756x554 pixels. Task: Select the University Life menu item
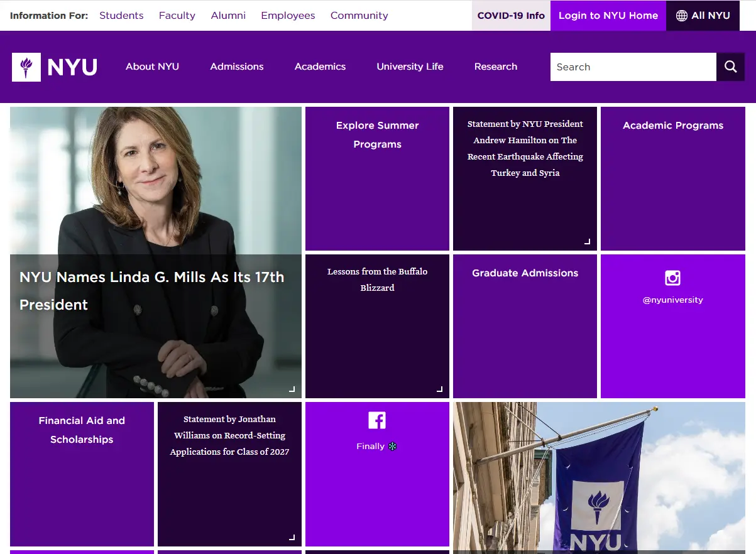(410, 67)
